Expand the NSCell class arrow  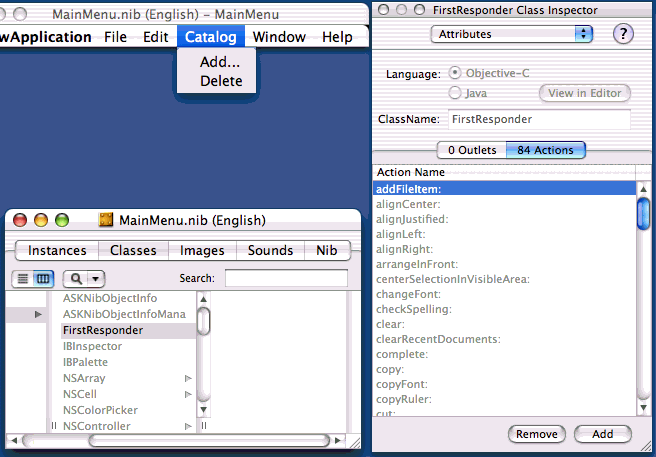(x=187, y=394)
